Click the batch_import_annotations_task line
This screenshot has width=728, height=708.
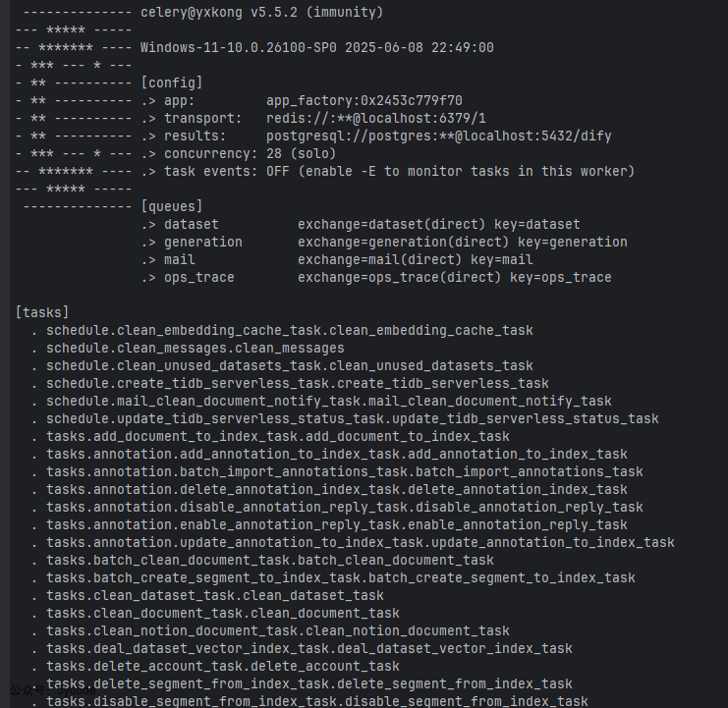click(345, 472)
